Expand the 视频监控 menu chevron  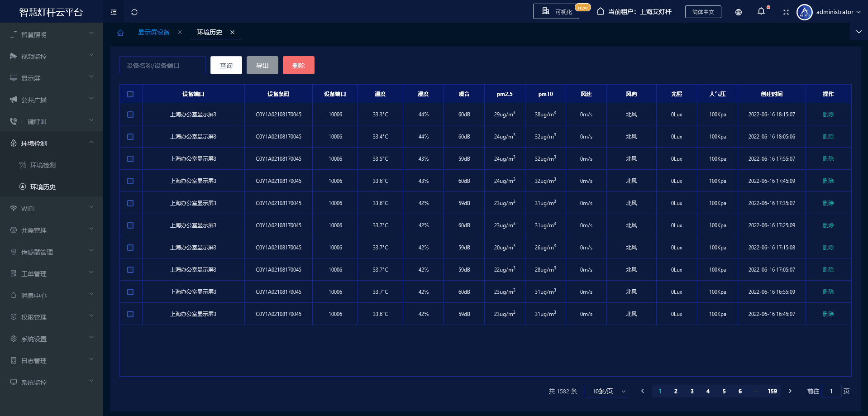(x=91, y=55)
